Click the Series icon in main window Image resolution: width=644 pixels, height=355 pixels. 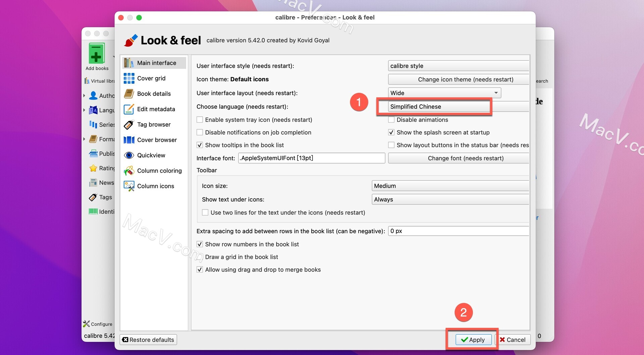click(x=93, y=124)
